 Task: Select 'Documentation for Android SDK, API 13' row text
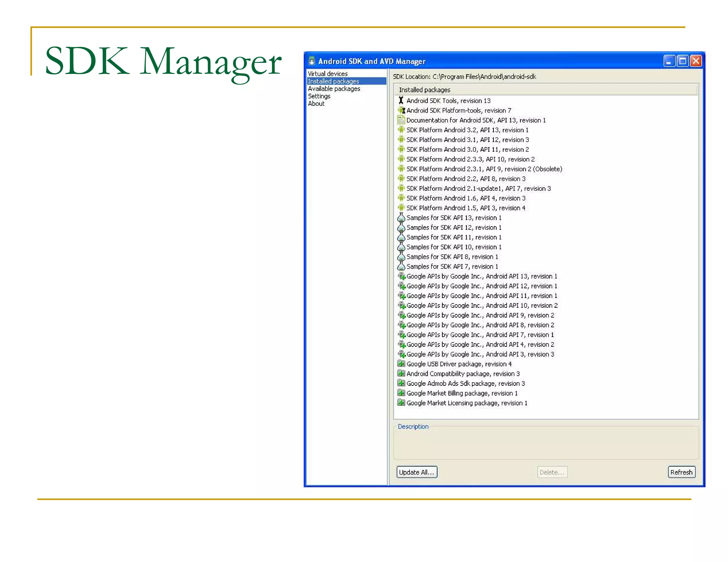point(476,120)
